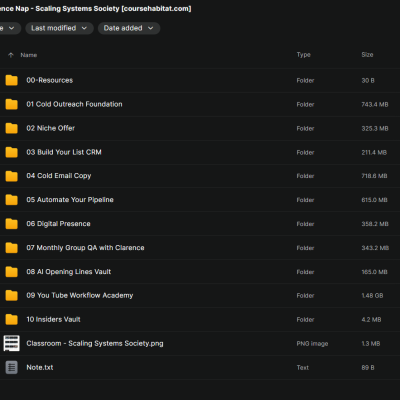Click the sort arrow beside Name
The image size is (400, 400).
11,55
